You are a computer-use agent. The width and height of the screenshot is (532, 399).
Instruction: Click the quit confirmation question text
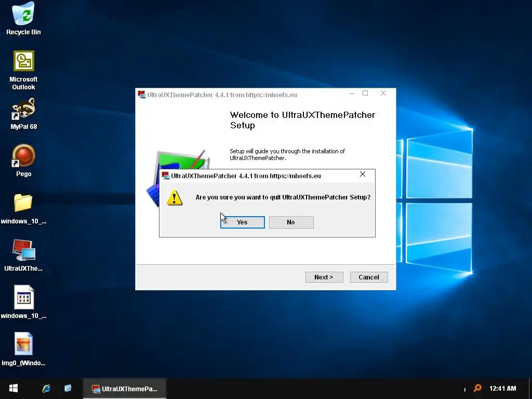(283, 197)
